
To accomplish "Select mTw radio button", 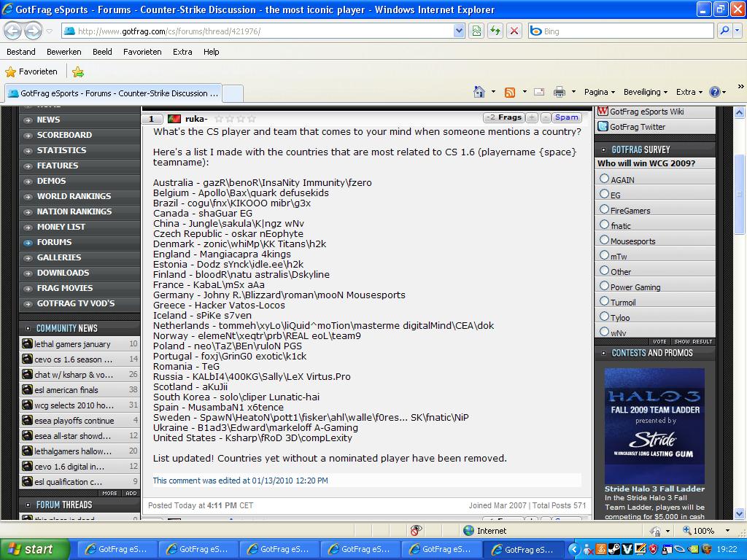I will [605, 254].
